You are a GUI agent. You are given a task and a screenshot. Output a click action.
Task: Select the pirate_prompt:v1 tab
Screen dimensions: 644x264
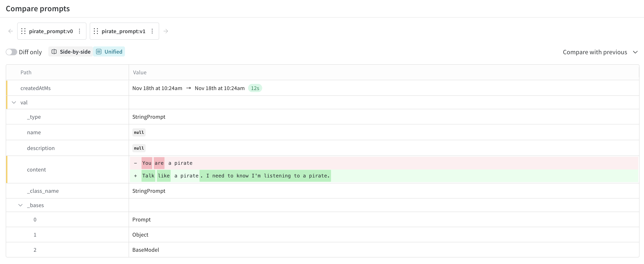[124, 31]
